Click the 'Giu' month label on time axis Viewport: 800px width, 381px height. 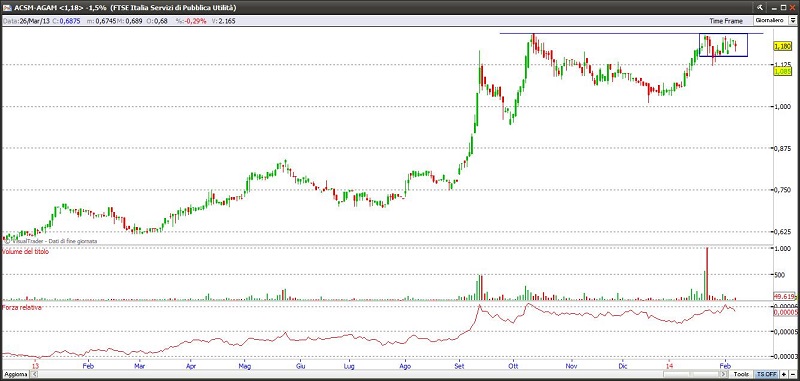coord(301,366)
